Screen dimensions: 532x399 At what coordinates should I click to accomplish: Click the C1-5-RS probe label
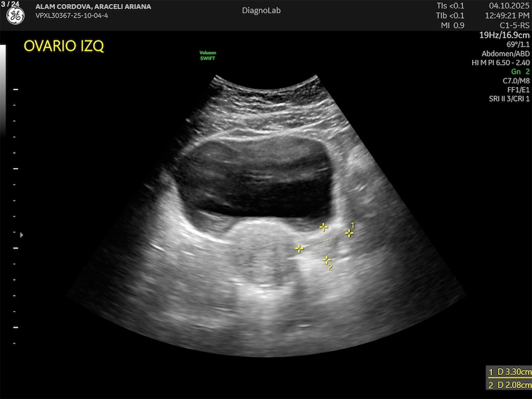click(x=516, y=25)
